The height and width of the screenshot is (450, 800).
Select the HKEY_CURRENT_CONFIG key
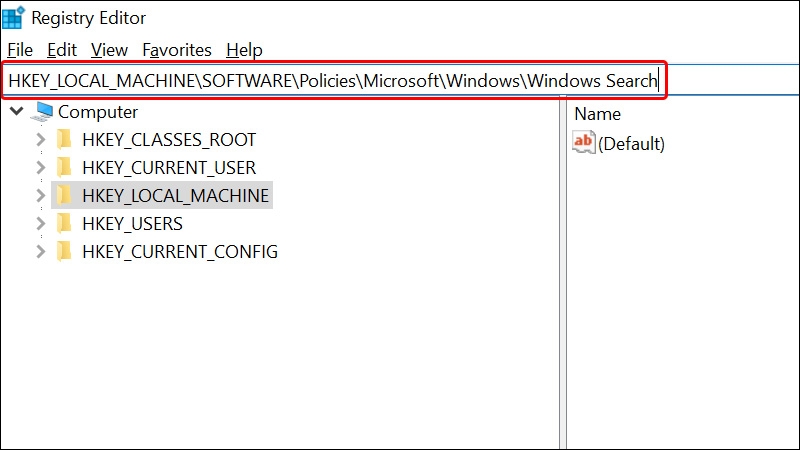click(180, 252)
